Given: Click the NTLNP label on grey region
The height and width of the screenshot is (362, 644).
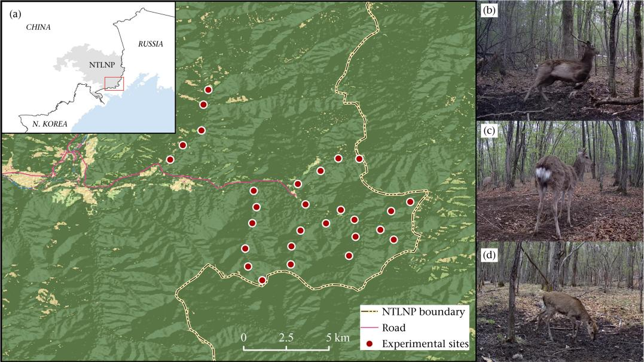Looking at the screenshot, I should click(x=84, y=67).
